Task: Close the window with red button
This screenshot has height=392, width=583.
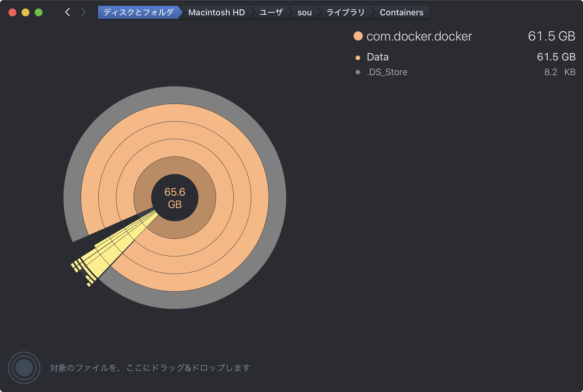Action: [12, 12]
